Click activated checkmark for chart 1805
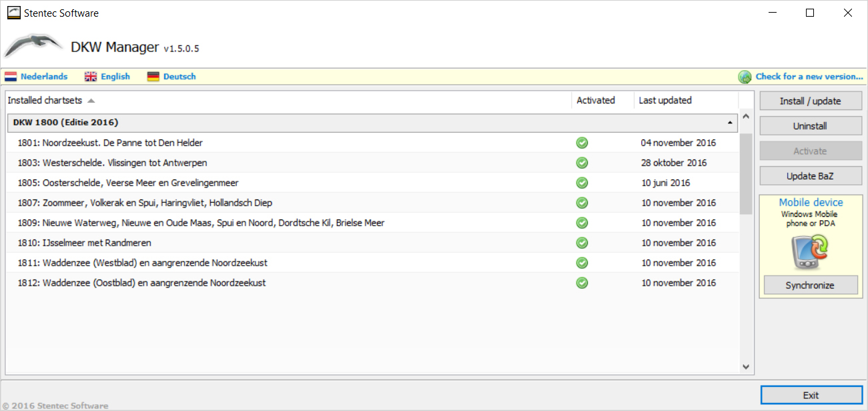The height and width of the screenshot is (411, 868). (x=582, y=183)
